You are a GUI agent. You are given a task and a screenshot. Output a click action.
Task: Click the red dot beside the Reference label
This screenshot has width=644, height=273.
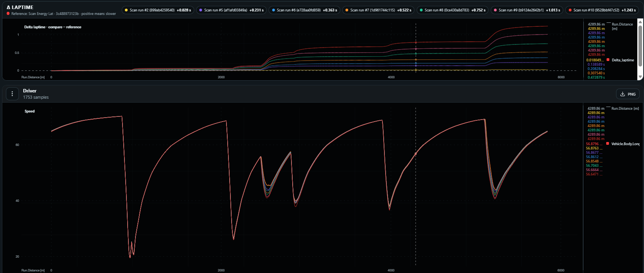8,14
